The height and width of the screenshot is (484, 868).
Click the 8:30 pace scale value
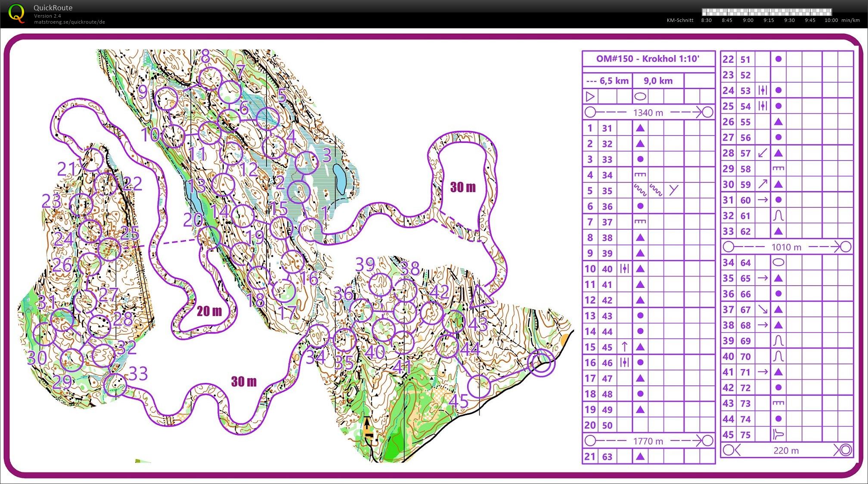(706, 20)
